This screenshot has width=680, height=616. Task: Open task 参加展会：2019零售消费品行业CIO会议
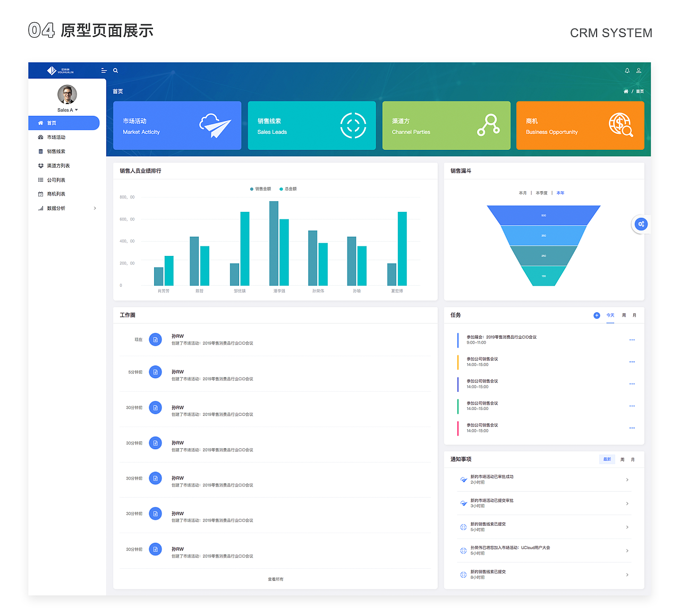pyautogui.click(x=501, y=337)
